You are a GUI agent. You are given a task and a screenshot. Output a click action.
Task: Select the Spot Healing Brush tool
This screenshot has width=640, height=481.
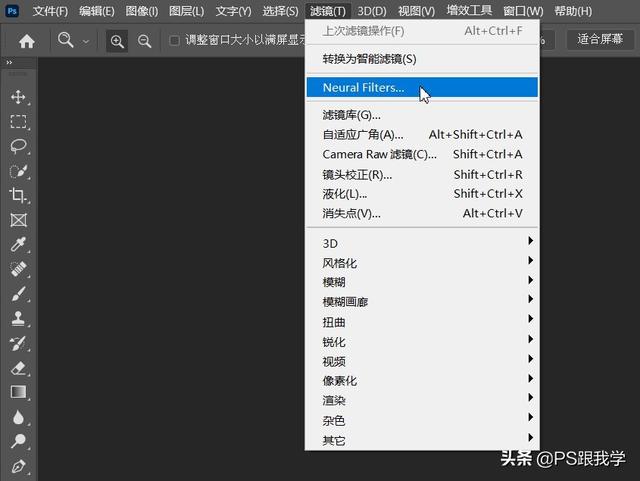[18, 269]
